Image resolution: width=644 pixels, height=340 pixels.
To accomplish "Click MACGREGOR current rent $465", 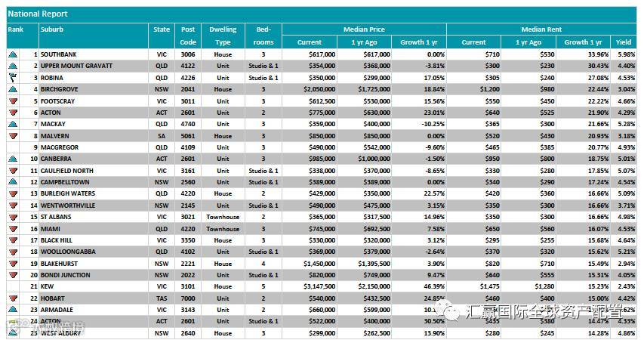I will click(x=491, y=147).
